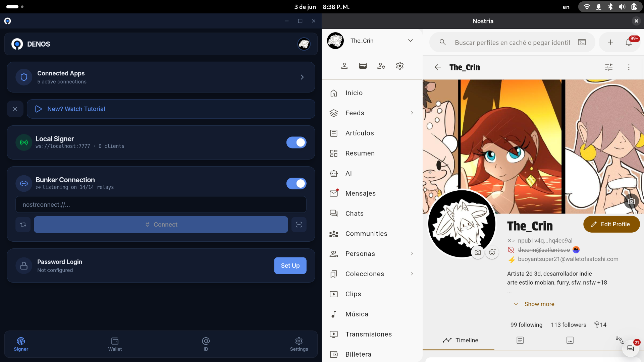Select the Timeline tab on the profile
The height and width of the screenshot is (362, 644).
coord(460,340)
